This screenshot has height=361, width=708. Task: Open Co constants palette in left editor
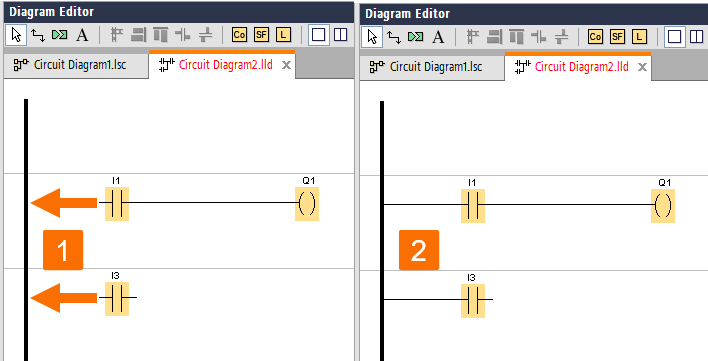[x=239, y=35]
